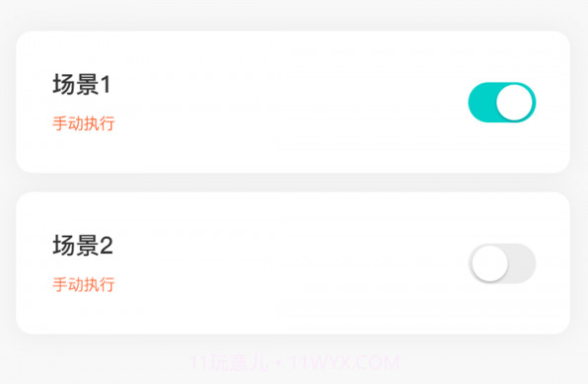This screenshot has width=588, height=384.
Task: Click the 执行 characters under 场景1
Action: (99, 123)
